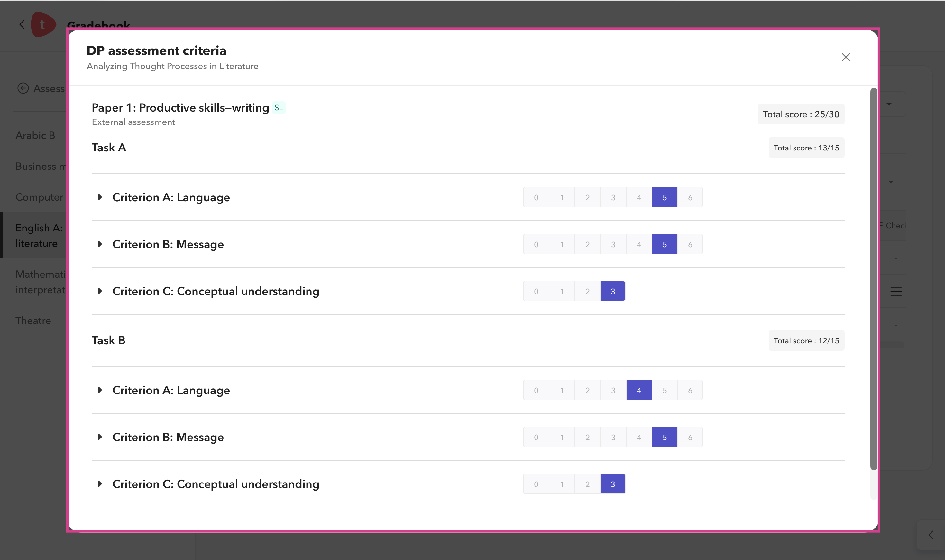Screen dimensions: 945x560
Task: Expand Task A Criterion C: Conceptual understanding
Action: coord(100,291)
